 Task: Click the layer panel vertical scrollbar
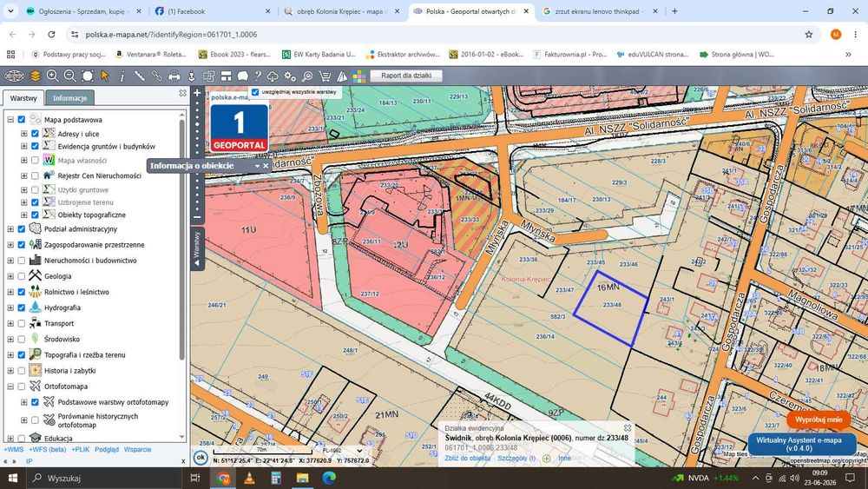(x=181, y=238)
